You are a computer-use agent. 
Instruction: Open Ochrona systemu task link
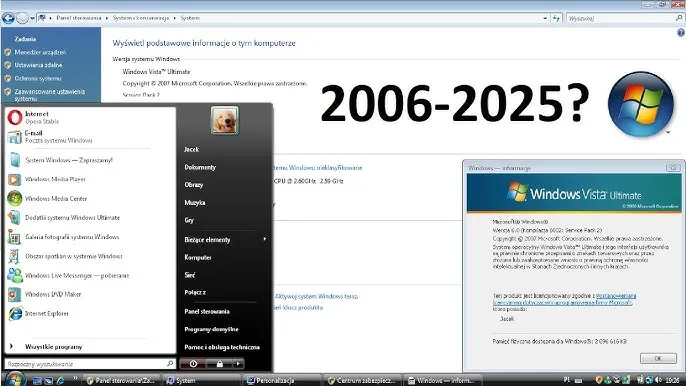pos(38,78)
